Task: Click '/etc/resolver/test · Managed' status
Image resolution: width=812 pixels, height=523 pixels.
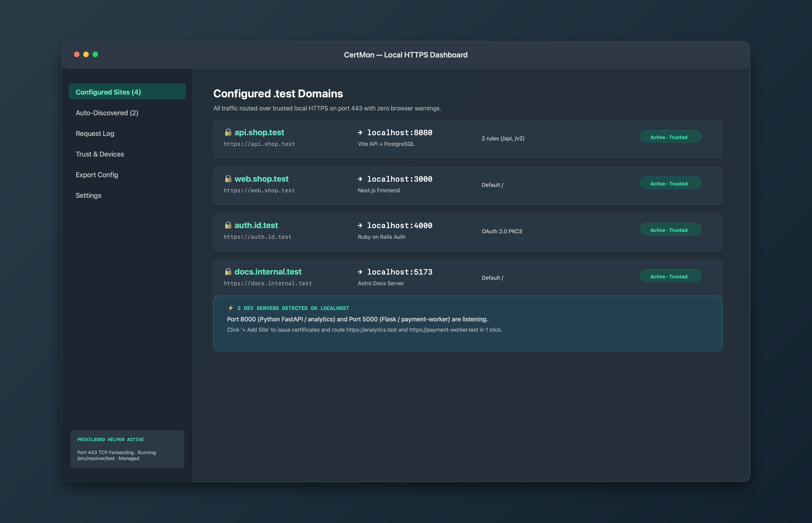Action: click(x=108, y=458)
